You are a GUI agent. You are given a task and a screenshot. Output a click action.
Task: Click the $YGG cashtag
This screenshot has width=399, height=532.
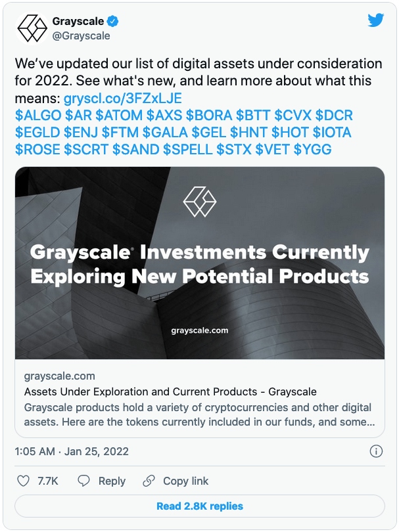click(313, 149)
